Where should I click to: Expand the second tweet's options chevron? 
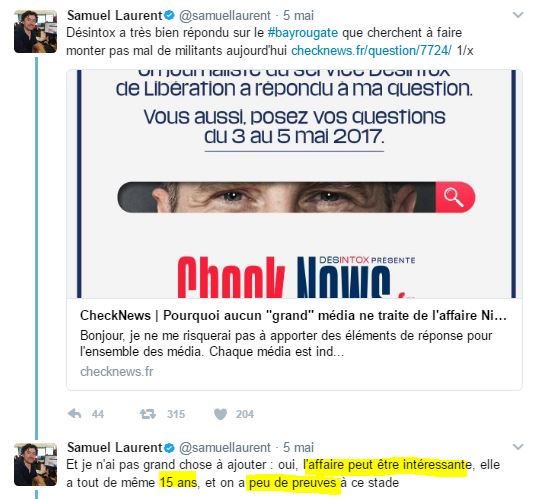click(518, 447)
